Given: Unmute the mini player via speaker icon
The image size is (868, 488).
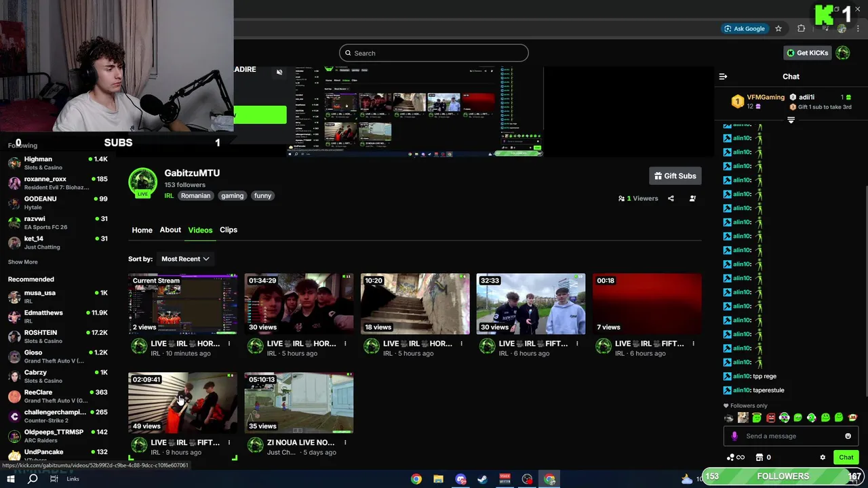Looking at the screenshot, I should pos(279,72).
